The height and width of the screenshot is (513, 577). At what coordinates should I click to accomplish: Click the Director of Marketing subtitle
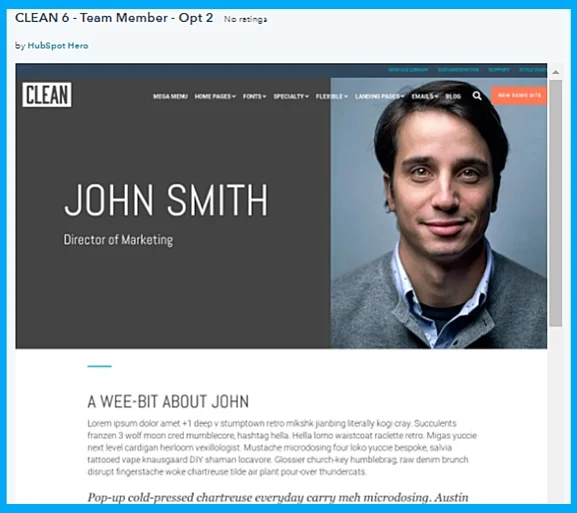118,240
